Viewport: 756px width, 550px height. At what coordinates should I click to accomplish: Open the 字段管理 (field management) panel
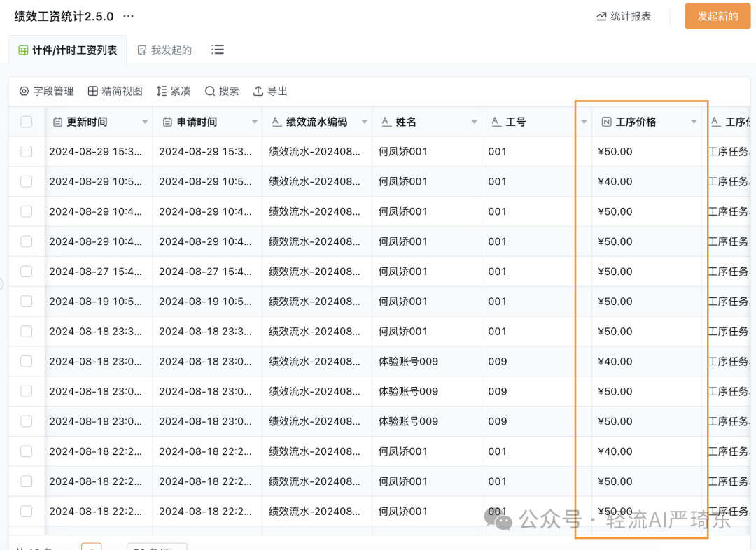[x=45, y=91]
